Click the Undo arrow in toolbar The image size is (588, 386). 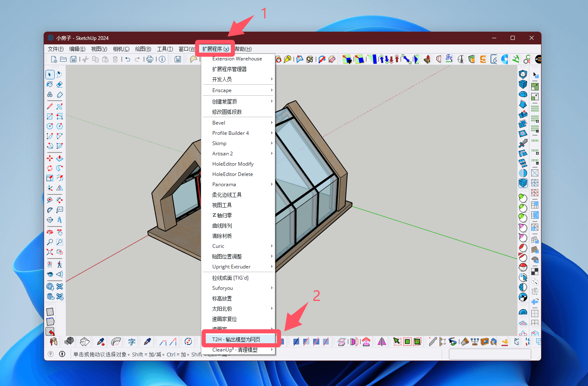pos(128,59)
